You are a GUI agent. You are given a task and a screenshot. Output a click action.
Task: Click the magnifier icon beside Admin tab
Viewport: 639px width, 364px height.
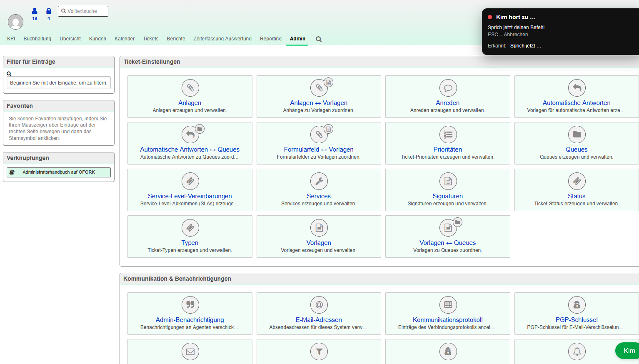tap(319, 39)
